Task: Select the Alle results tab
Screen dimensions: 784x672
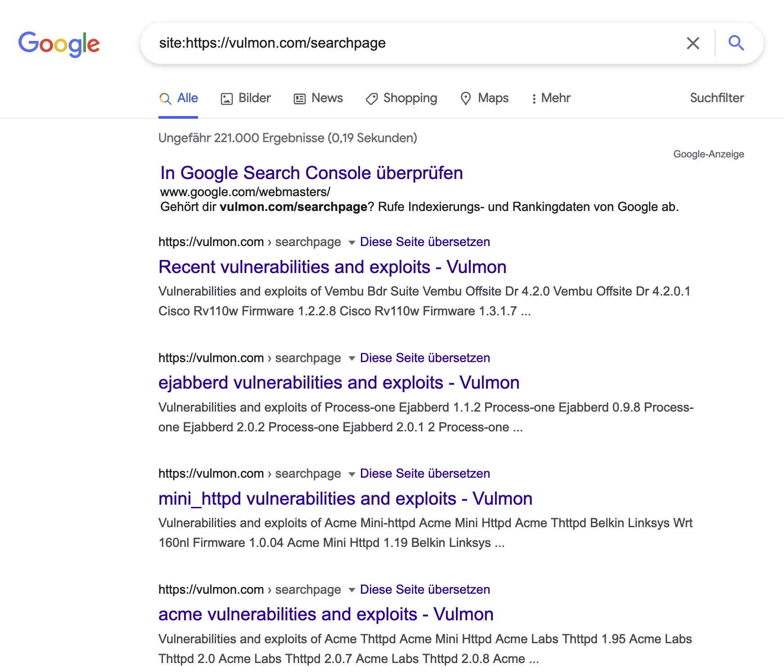Action: tap(179, 98)
